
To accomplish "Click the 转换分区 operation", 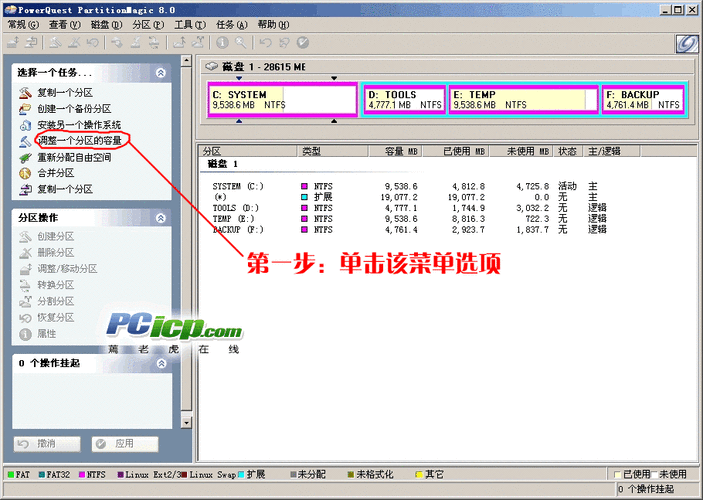I will pos(56,285).
